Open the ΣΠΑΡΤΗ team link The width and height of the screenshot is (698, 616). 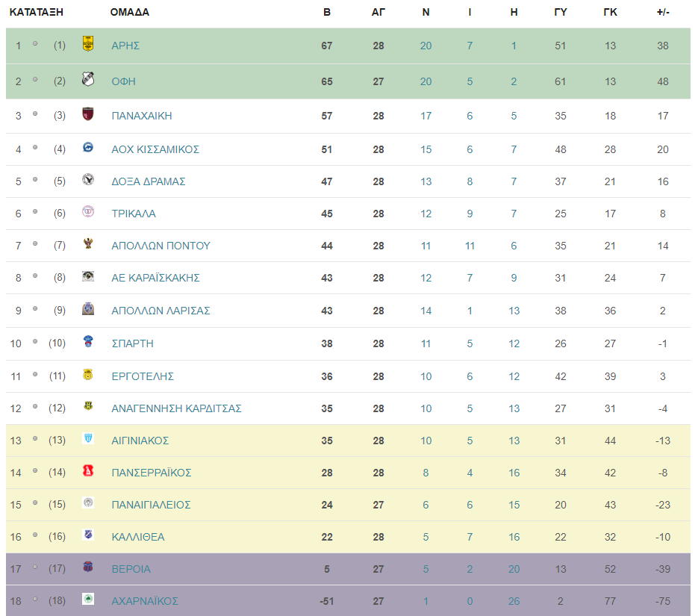pos(132,343)
